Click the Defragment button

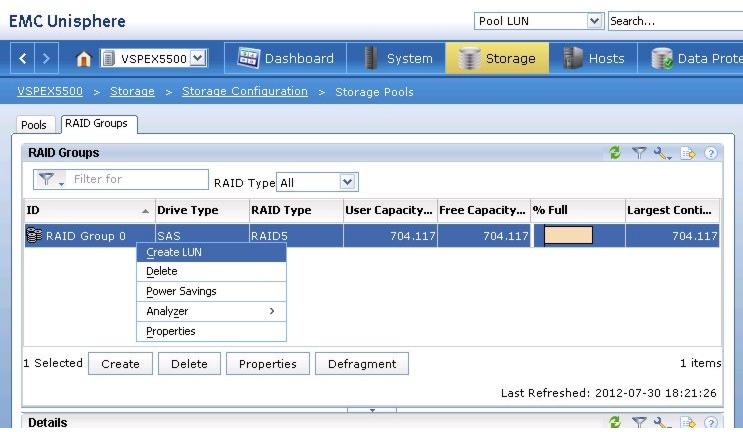point(362,364)
